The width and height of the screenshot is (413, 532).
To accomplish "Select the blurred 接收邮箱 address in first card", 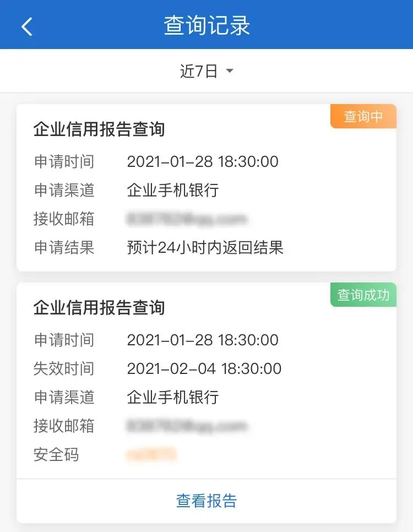I will pyautogui.click(x=187, y=219).
